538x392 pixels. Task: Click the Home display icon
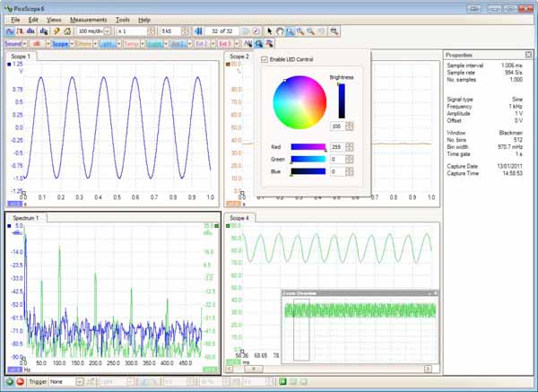67,31
